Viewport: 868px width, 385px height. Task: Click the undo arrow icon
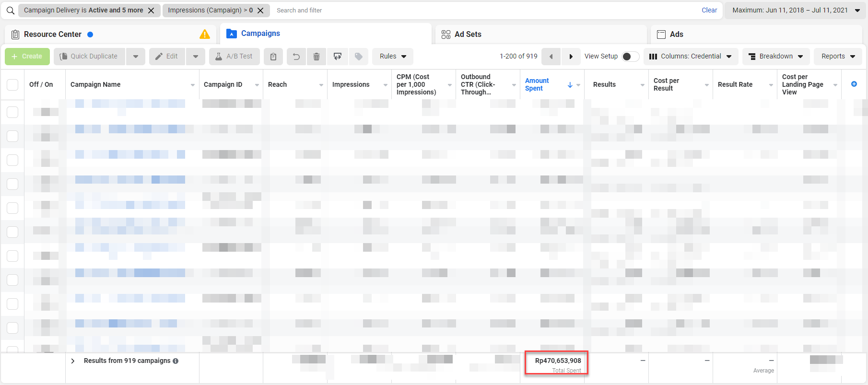click(296, 57)
